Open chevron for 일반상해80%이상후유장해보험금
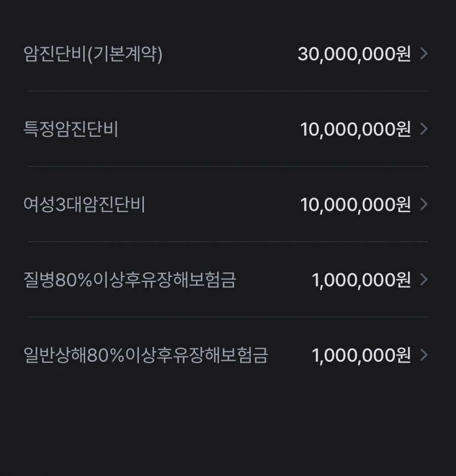 [424, 354]
